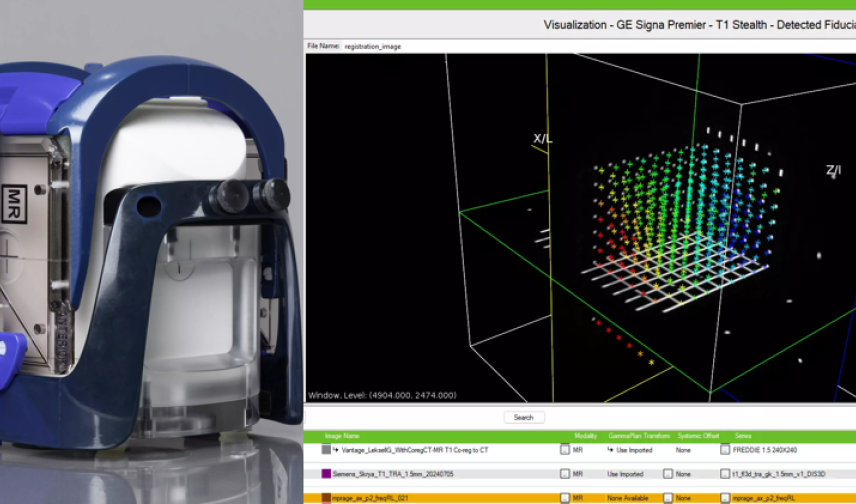Click the purple swatch beside Siemens_Skyra image
The height and width of the screenshot is (504, 856).
point(326,474)
